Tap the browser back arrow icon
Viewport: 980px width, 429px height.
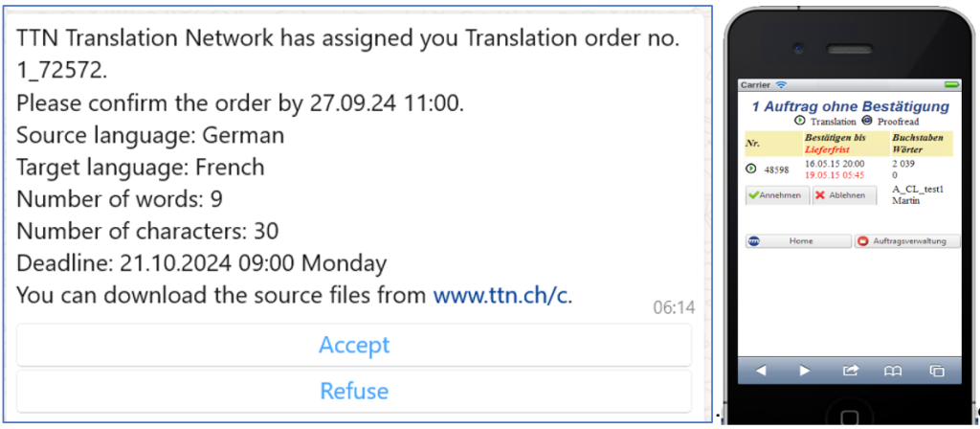pos(760,370)
